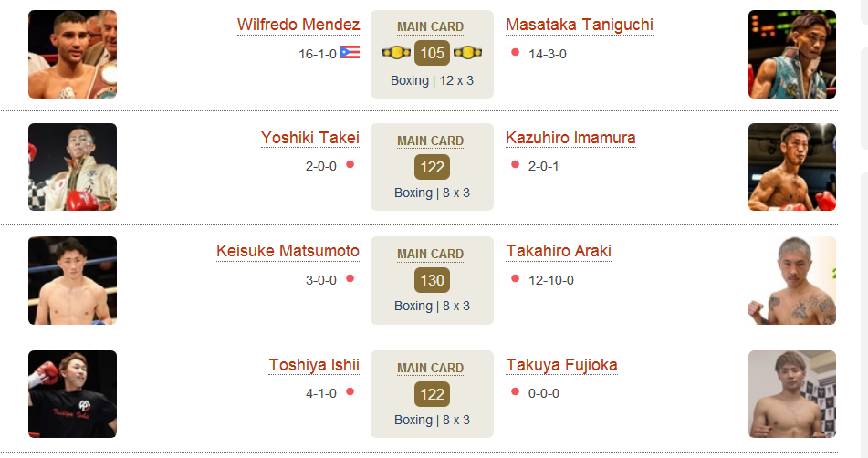868x458 pixels.
Task: Click Kazuhiro Imamura's photo thumbnail
Action: click(792, 167)
